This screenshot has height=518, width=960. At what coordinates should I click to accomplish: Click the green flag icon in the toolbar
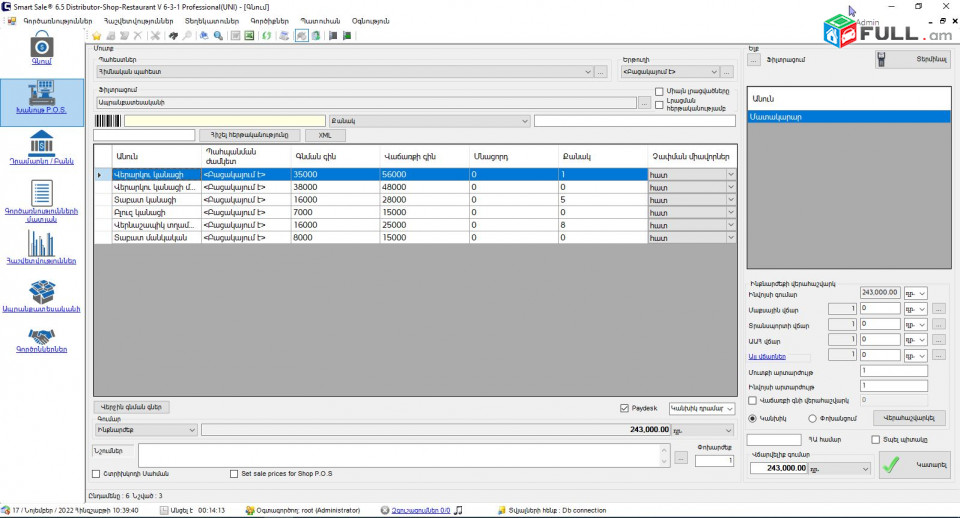[347, 36]
